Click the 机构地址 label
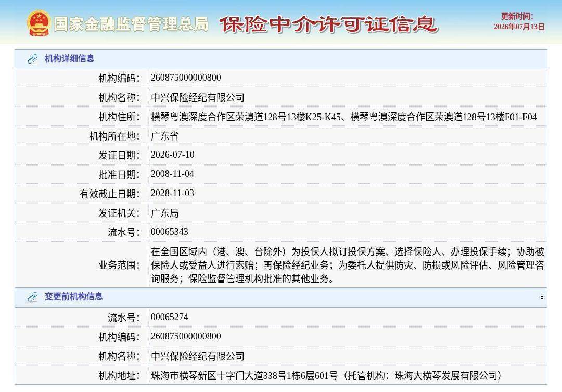 (119, 376)
